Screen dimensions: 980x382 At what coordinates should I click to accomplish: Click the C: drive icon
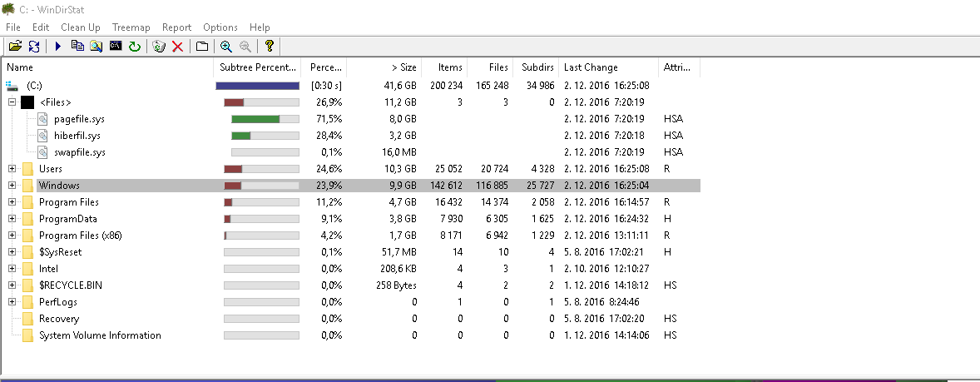[x=12, y=85]
